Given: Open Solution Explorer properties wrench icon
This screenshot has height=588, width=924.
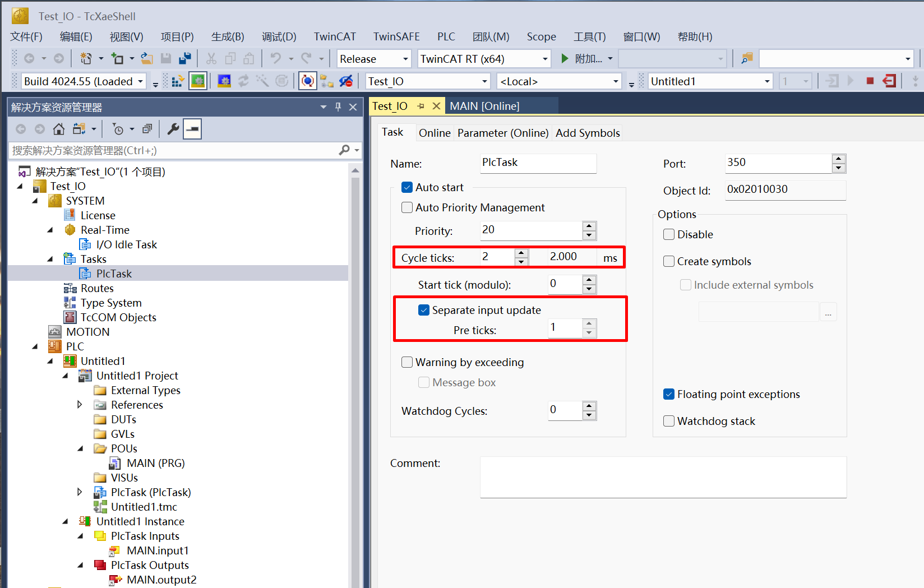Looking at the screenshot, I should tap(173, 129).
